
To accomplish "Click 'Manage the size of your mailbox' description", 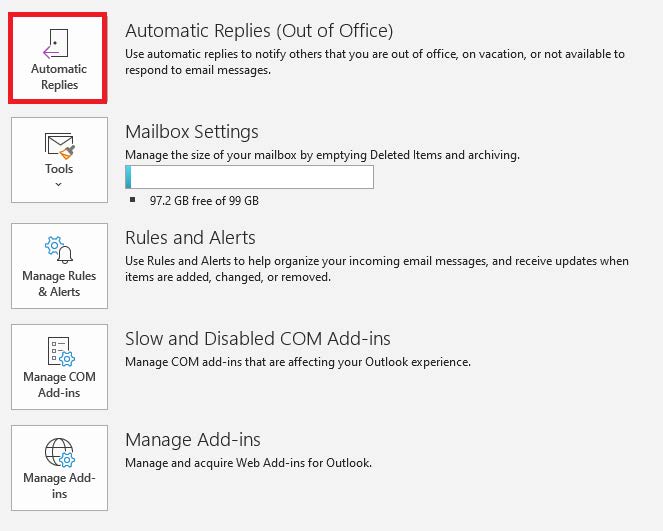I will [323, 155].
